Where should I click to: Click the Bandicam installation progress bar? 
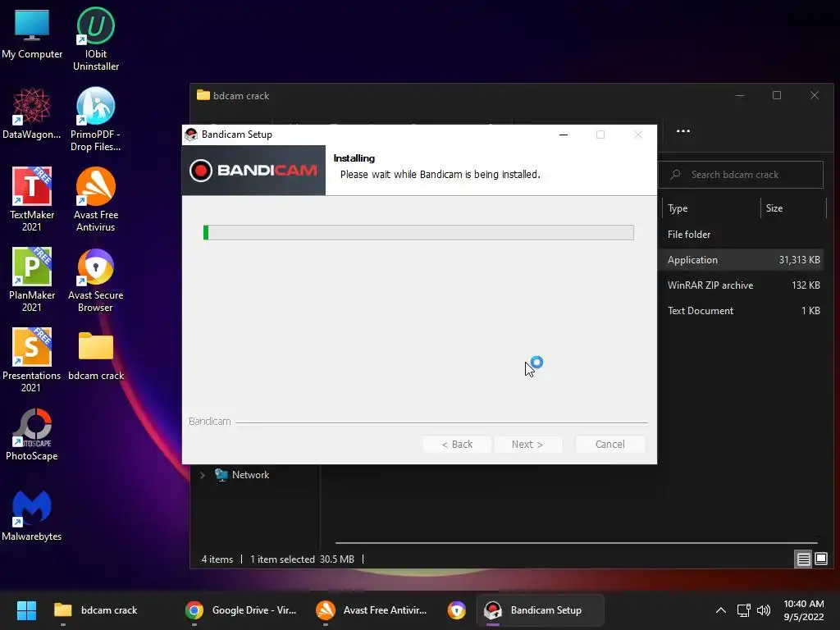tap(418, 232)
